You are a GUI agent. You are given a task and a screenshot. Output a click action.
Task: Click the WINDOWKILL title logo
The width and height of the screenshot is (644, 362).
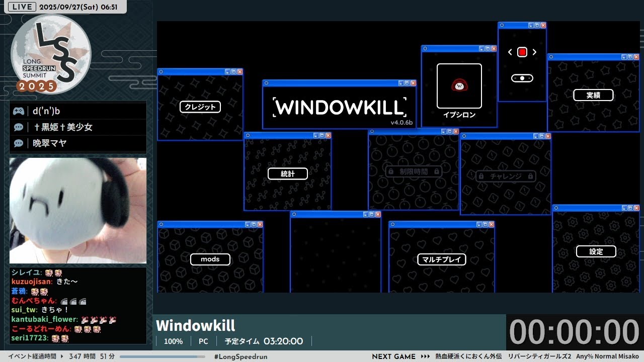[340, 107]
